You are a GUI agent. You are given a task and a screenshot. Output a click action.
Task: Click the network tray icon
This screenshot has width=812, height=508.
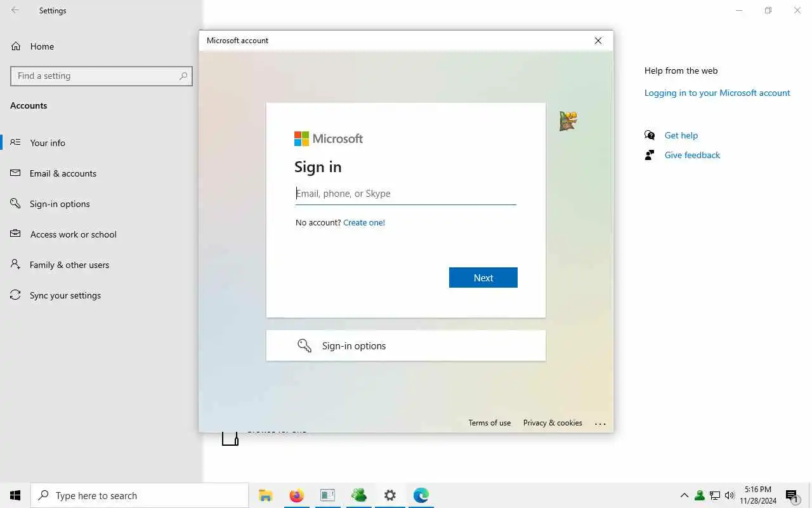coord(715,495)
